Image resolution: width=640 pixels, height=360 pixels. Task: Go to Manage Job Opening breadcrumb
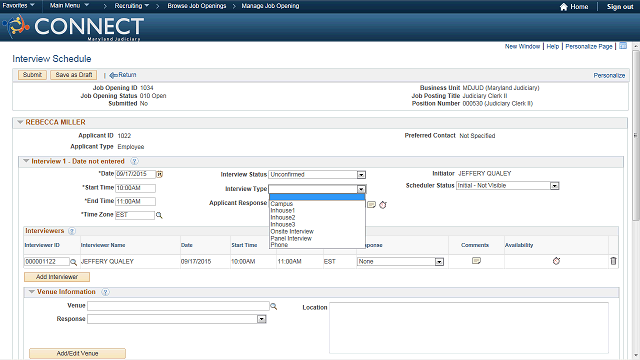click(x=270, y=6)
